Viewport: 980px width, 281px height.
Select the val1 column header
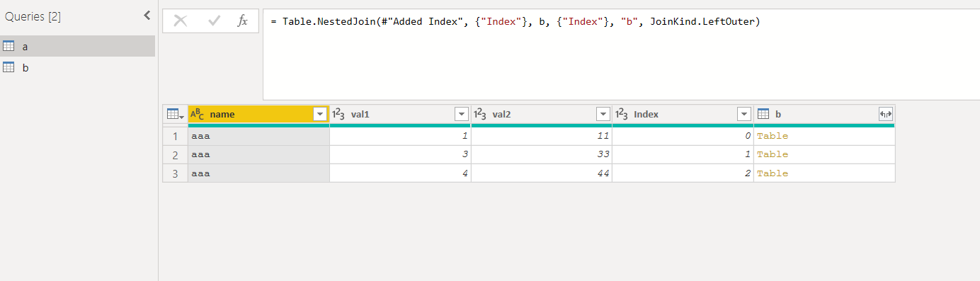tap(400, 114)
